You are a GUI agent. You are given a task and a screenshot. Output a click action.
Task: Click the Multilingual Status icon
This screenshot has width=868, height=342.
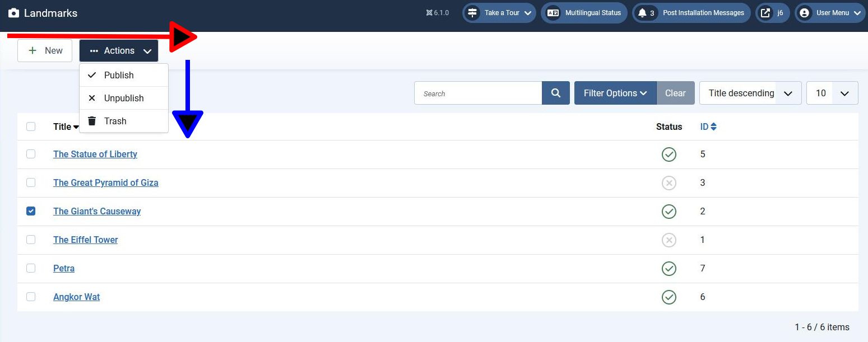[x=553, y=13]
